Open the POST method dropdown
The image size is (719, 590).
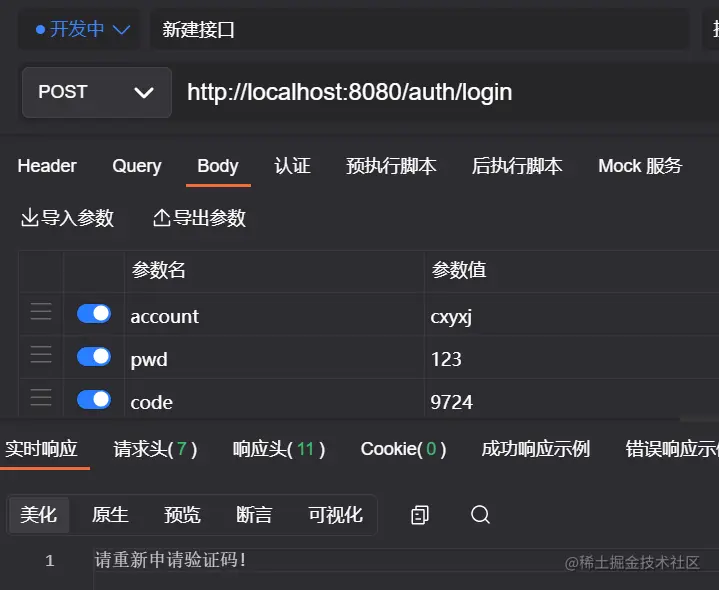(97, 92)
